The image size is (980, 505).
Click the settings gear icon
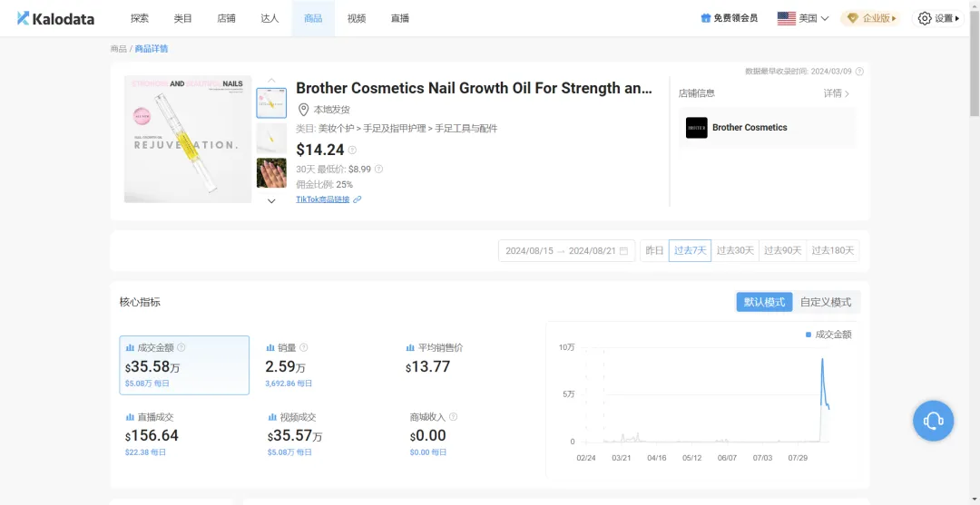925,18
